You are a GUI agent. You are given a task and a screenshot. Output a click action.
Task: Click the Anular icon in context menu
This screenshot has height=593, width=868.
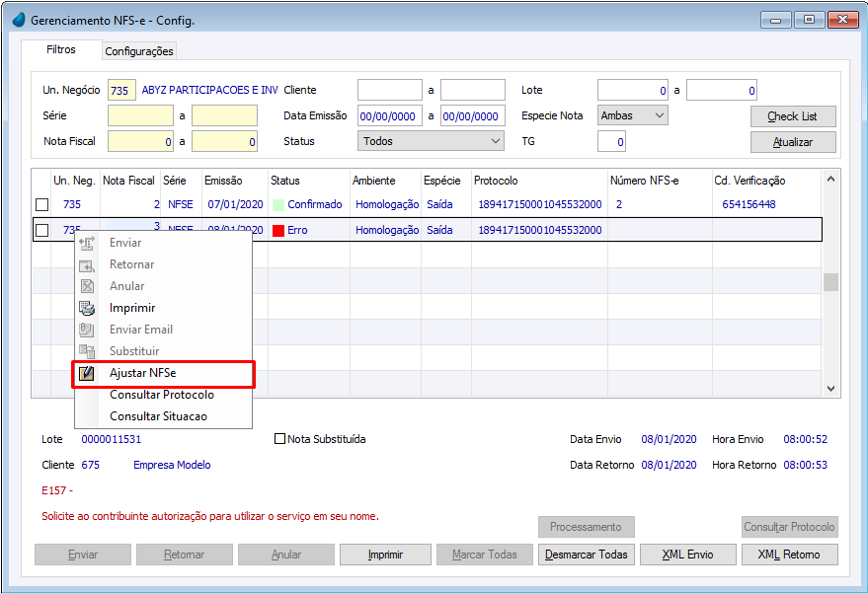click(87, 286)
